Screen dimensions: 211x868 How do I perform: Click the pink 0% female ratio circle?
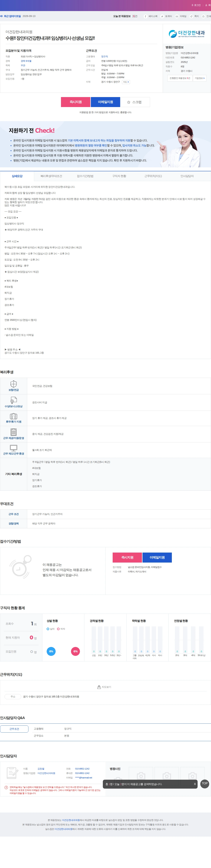tap(75, 651)
